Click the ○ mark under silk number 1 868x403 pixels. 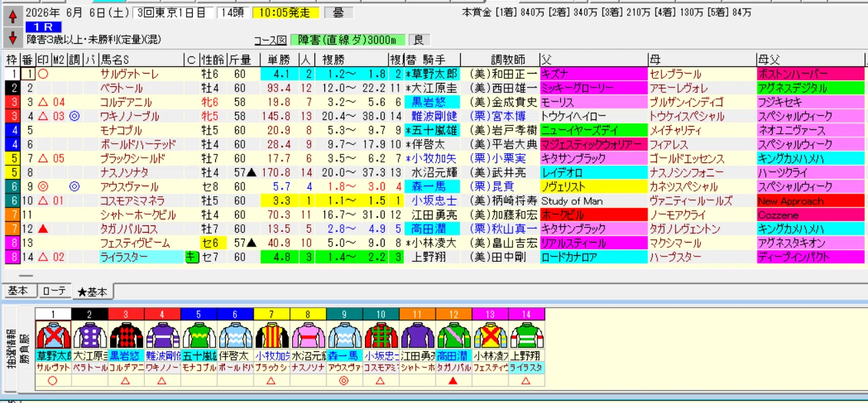[x=52, y=380]
